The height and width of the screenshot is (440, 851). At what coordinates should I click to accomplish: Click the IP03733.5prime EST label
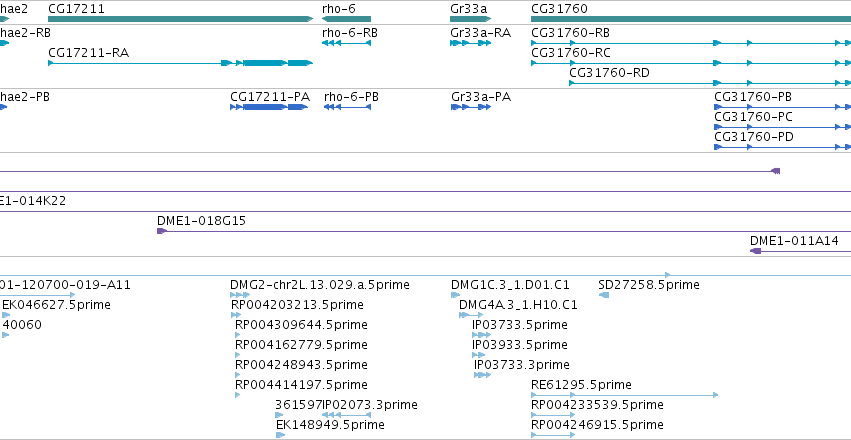pos(520,325)
